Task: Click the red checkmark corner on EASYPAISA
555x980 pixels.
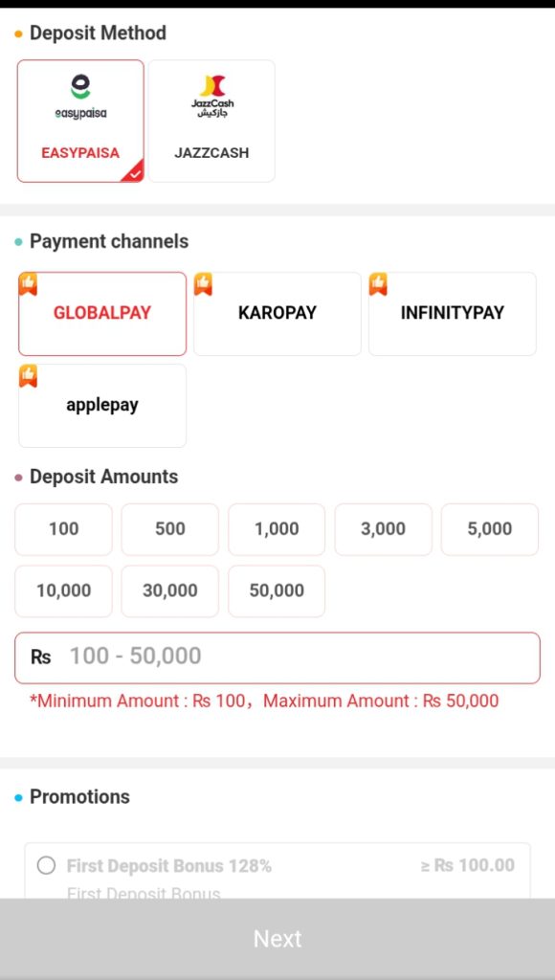Action: [x=134, y=172]
